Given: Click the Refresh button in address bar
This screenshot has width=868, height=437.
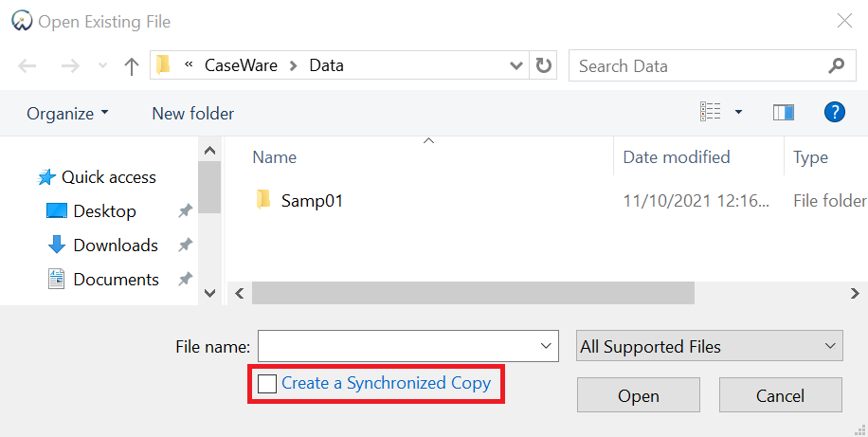Looking at the screenshot, I should coord(543,66).
